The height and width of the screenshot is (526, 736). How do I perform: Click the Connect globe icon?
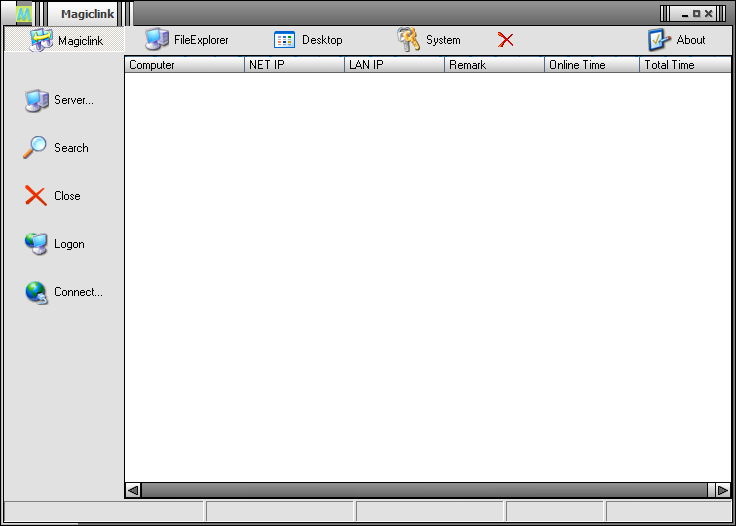coord(37,292)
